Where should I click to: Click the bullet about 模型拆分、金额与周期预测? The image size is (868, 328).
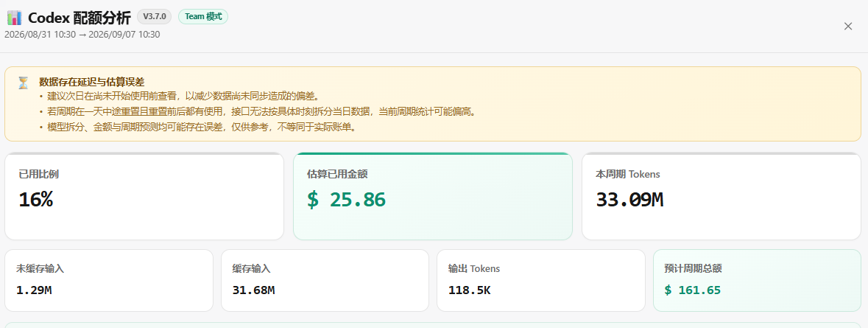(197, 127)
